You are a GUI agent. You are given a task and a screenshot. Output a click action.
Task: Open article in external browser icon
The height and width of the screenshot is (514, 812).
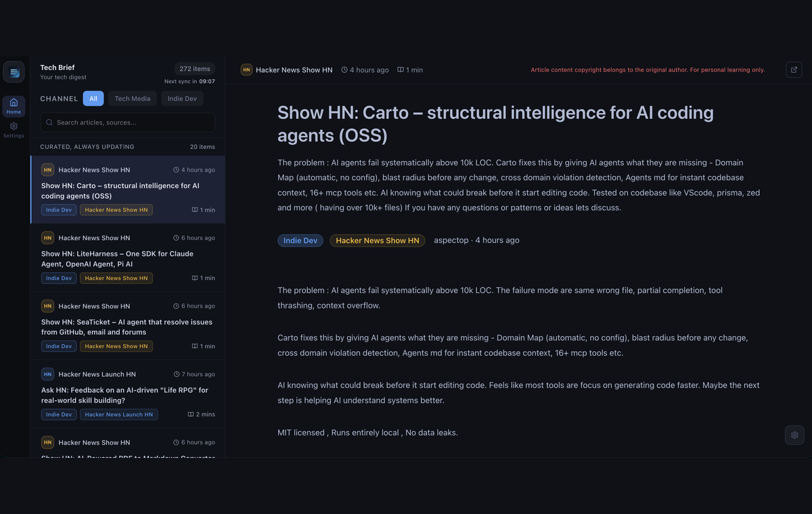(x=794, y=70)
